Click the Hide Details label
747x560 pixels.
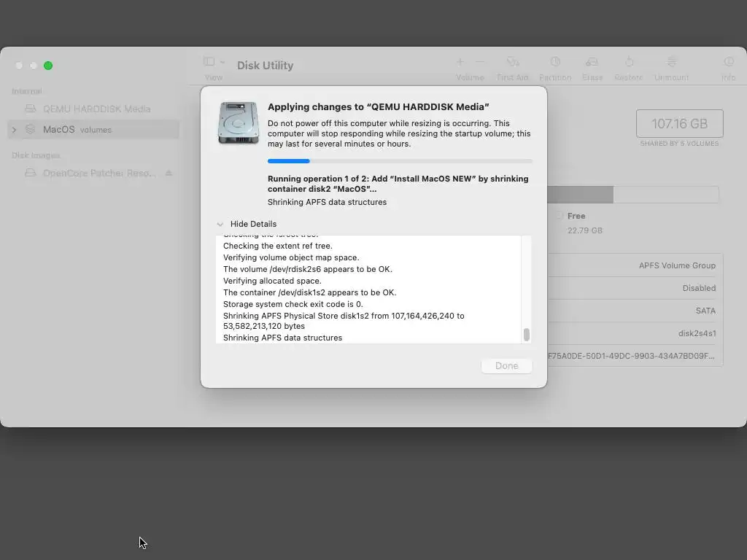tap(253, 224)
